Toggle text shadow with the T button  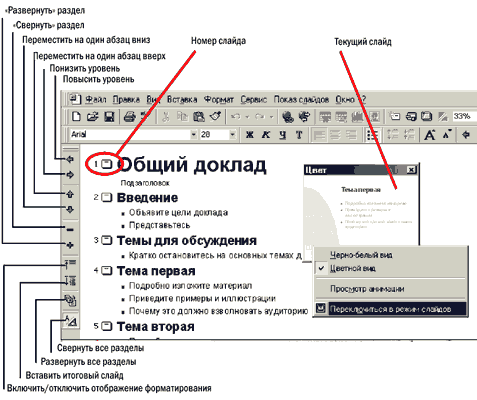click(x=299, y=135)
